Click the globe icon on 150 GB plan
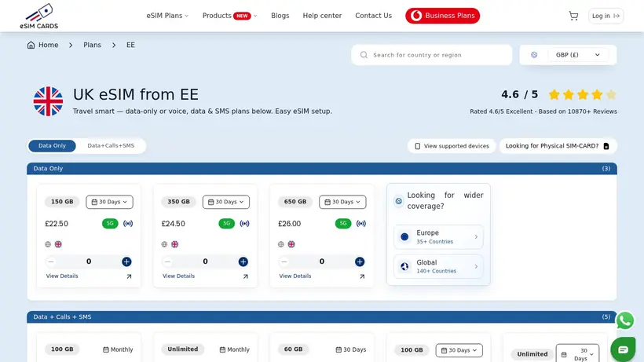Image resolution: width=644 pixels, height=362 pixels. [48, 244]
